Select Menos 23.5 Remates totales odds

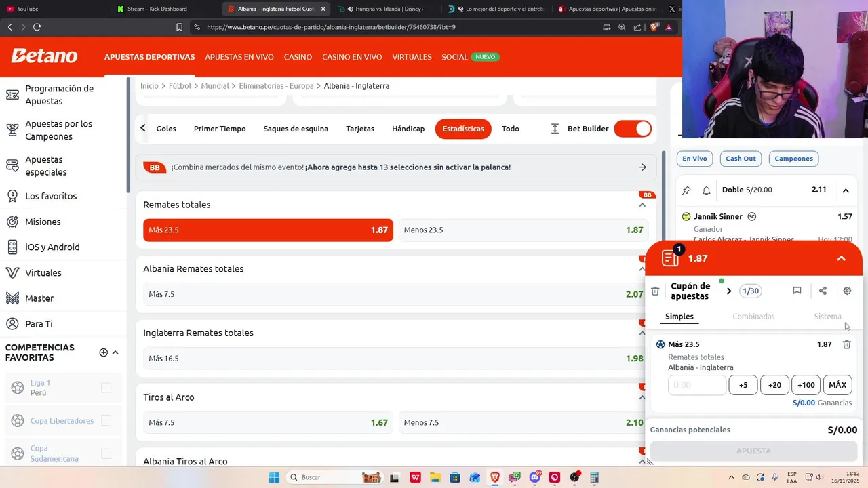(523, 230)
